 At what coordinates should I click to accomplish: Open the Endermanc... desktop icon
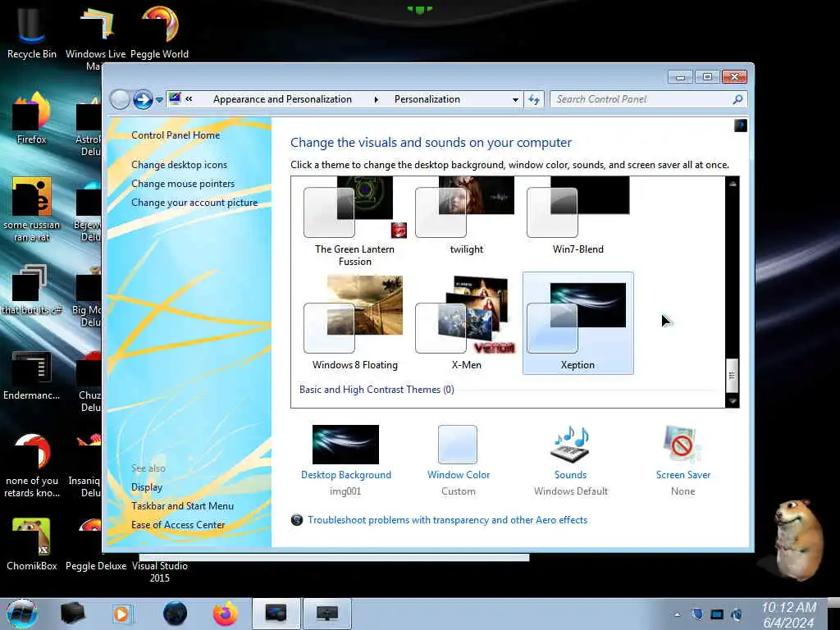click(32, 375)
